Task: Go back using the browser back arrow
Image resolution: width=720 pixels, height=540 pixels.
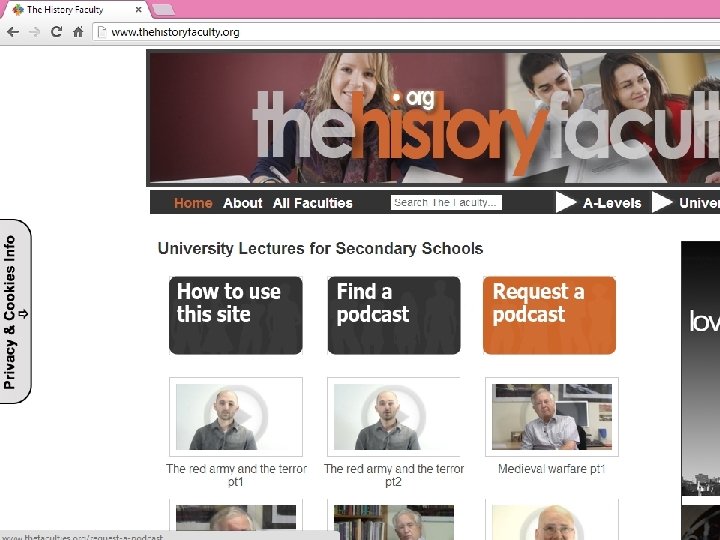Action: 13,32
